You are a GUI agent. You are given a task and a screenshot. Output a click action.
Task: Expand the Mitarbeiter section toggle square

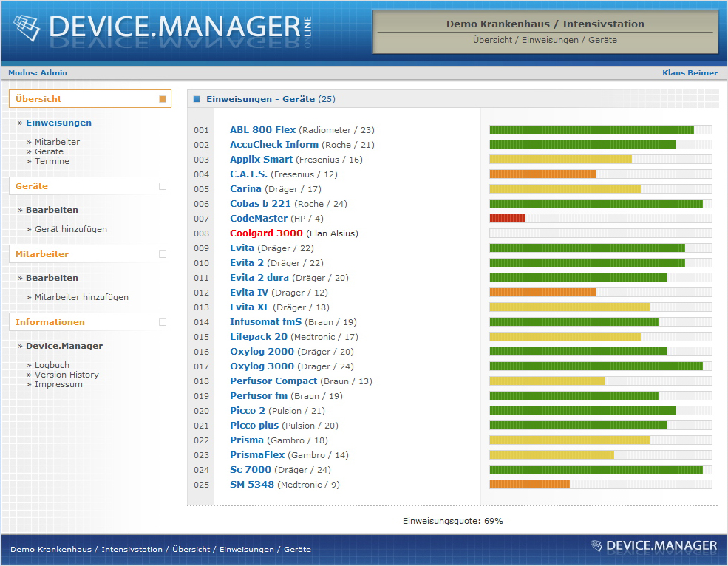[x=163, y=254]
